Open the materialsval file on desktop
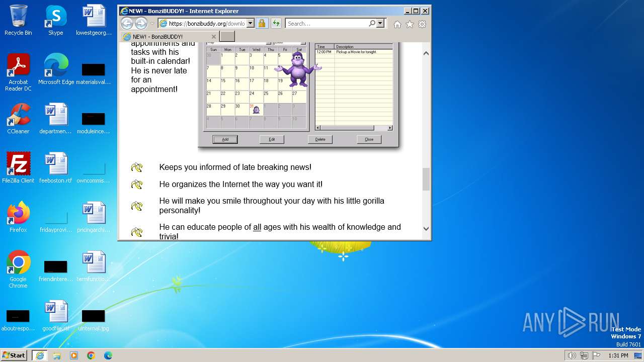This screenshot has width=644, height=362. pyautogui.click(x=94, y=73)
